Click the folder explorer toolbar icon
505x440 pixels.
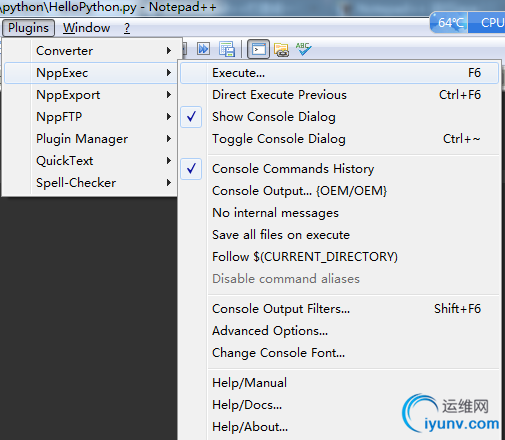pos(281,50)
